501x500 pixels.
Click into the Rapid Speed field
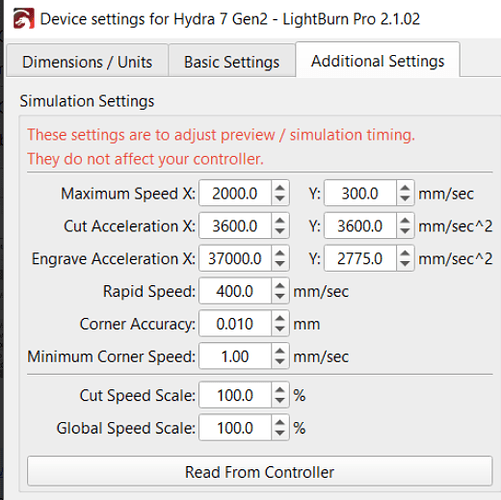tap(235, 291)
